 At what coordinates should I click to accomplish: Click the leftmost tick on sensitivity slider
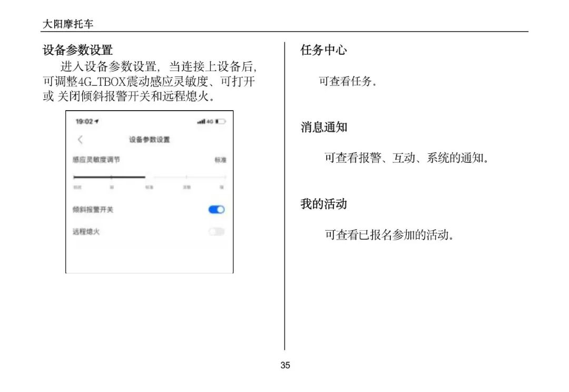(x=74, y=177)
